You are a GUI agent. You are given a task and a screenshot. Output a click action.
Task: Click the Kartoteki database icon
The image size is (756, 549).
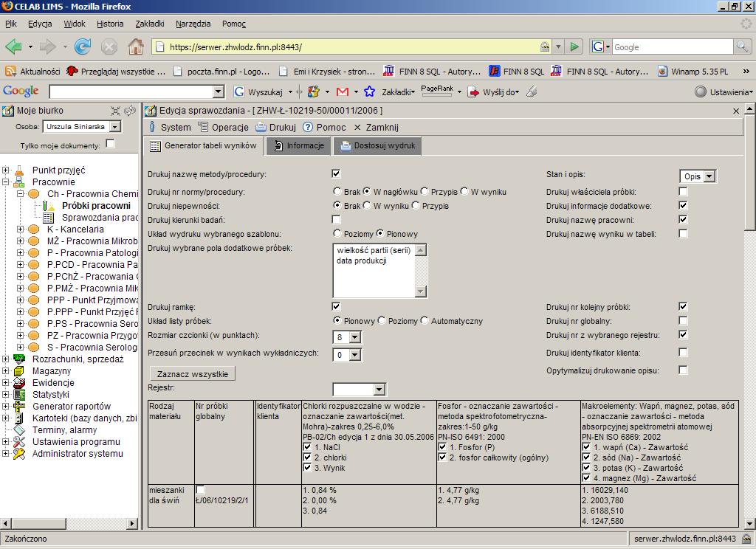(x=19, y=418)
